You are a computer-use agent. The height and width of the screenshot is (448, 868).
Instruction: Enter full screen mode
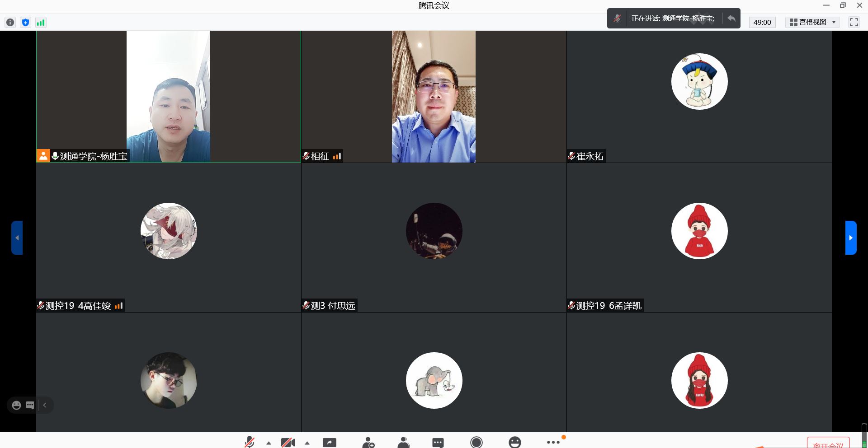pyautogui.click(x=854, y=22)
